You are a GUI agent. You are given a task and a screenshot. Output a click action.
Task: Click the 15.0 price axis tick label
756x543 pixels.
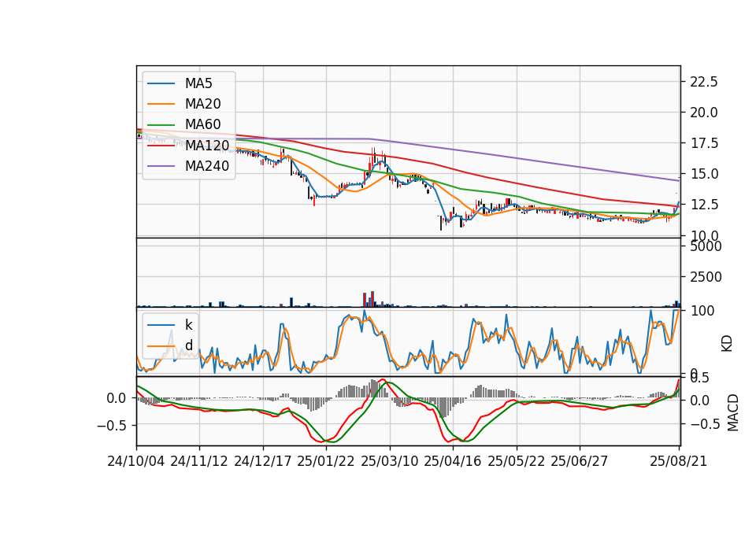point(704,174)
